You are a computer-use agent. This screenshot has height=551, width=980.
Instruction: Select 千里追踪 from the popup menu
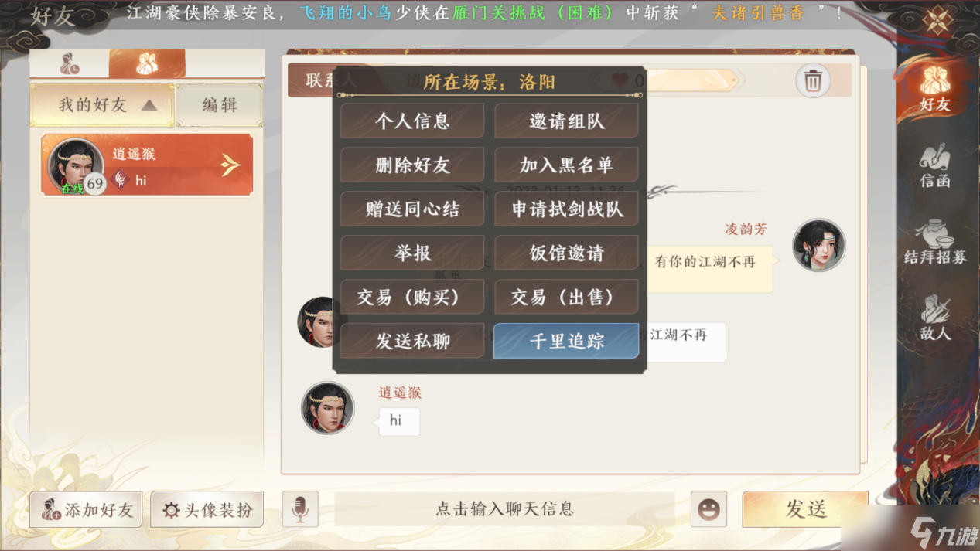tap(566, 341)
